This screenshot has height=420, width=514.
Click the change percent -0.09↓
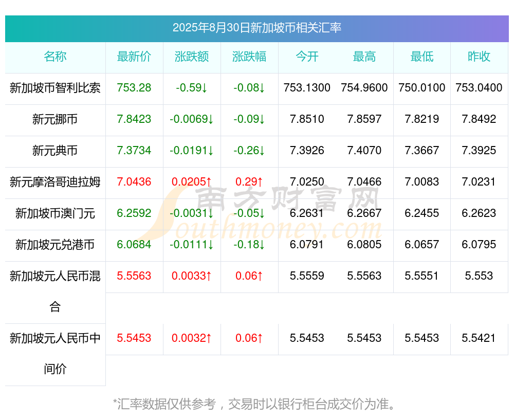click(x=249, y=119)
